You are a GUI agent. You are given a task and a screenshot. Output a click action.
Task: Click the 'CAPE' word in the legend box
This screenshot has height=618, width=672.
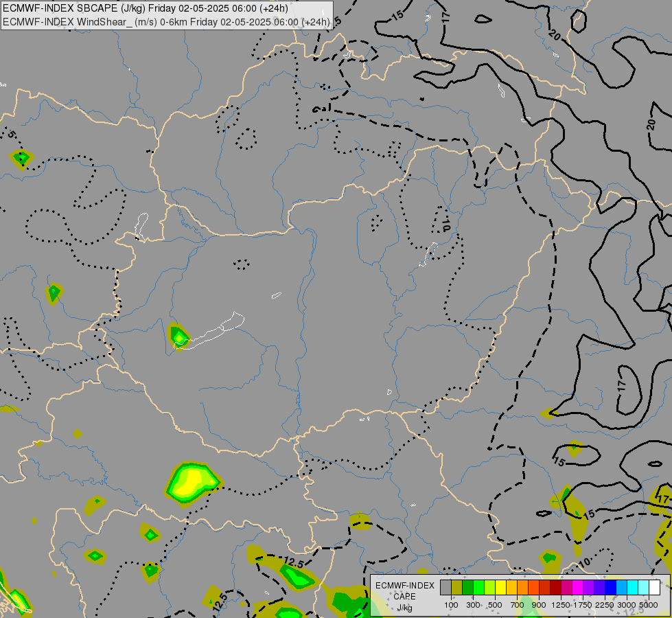pyautogui.click(x=404, y=597)
